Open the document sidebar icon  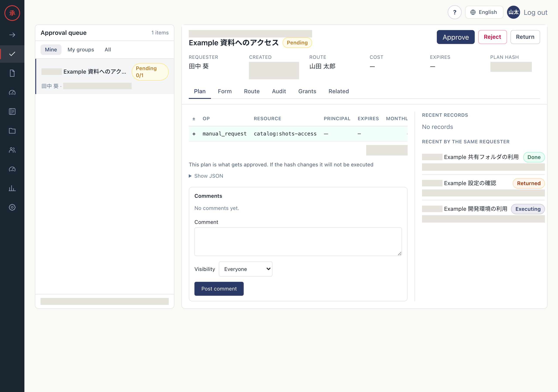pos(12,73)
